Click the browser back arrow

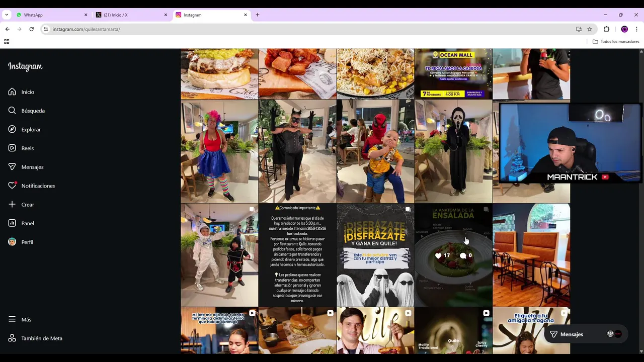[x=7, y=29]
